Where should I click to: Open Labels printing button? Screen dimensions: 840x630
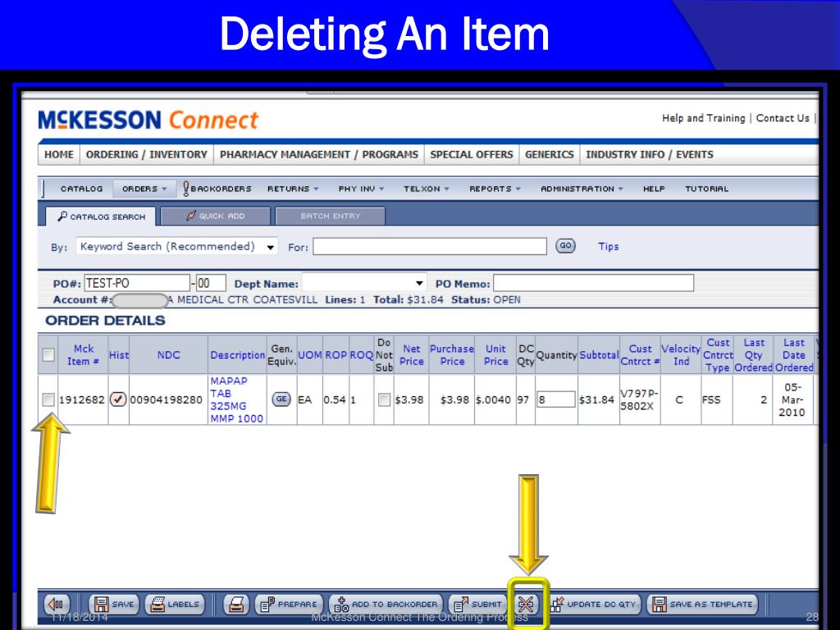pyautogui.click(x=175, y=605)
